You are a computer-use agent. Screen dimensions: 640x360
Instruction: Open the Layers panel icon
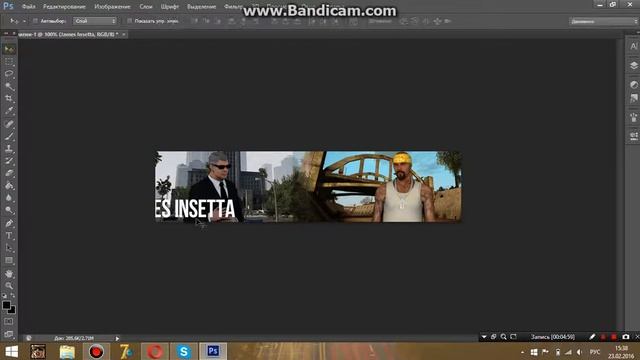(633, 65)
